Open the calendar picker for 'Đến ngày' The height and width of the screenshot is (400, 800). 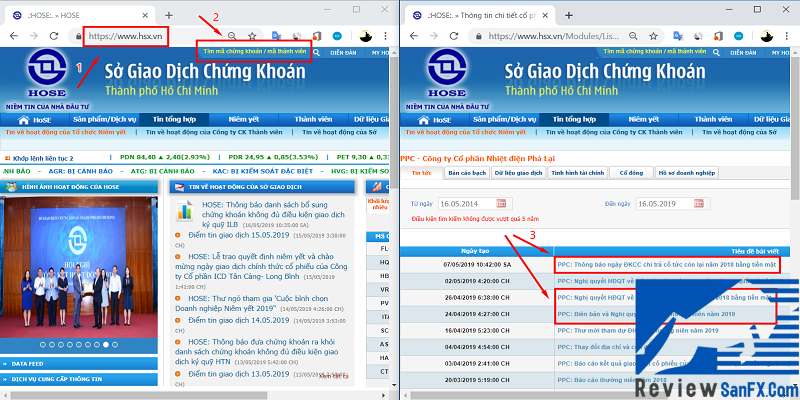coord(698,204)
